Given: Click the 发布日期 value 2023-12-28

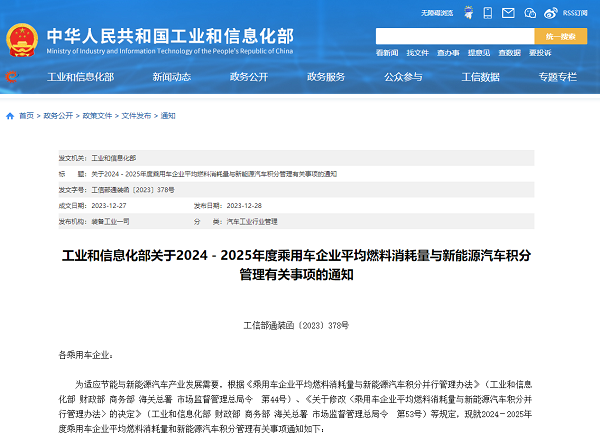Looking at the screenshot, I should pos(244,206).
